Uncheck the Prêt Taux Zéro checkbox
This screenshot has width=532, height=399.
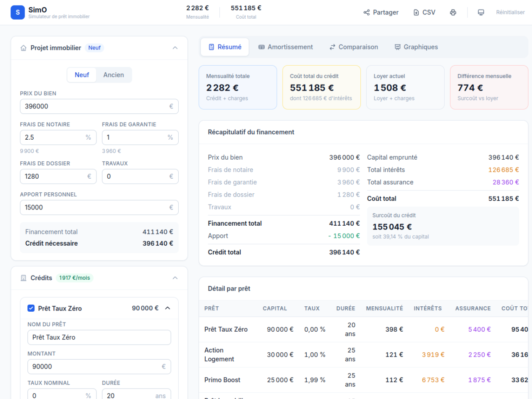pyautogui.click(x=31, y=308)
